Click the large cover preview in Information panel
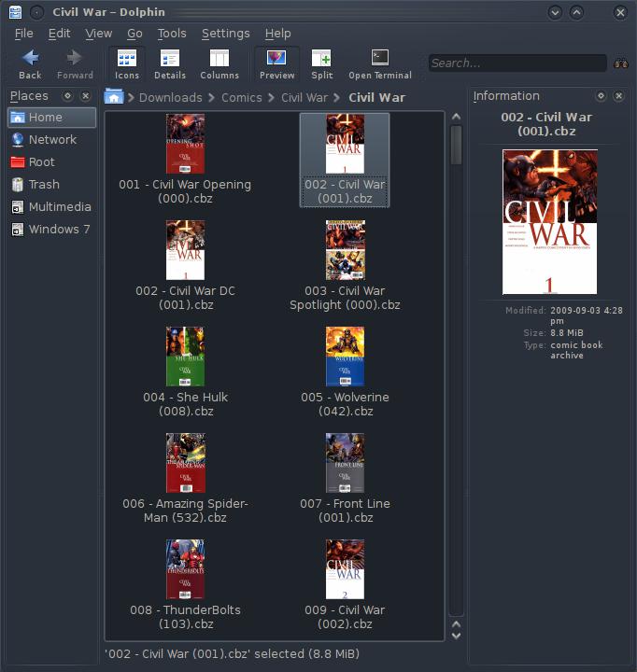637x672 pixels. point(549,221)
